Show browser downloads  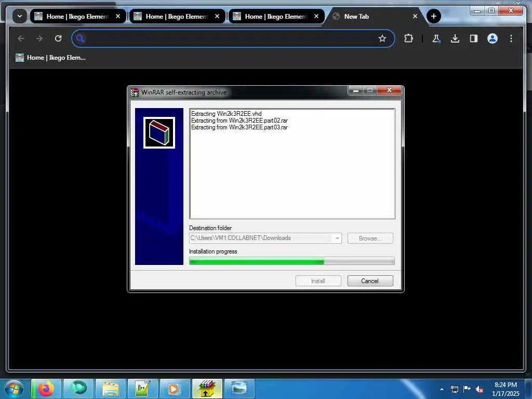455,38
